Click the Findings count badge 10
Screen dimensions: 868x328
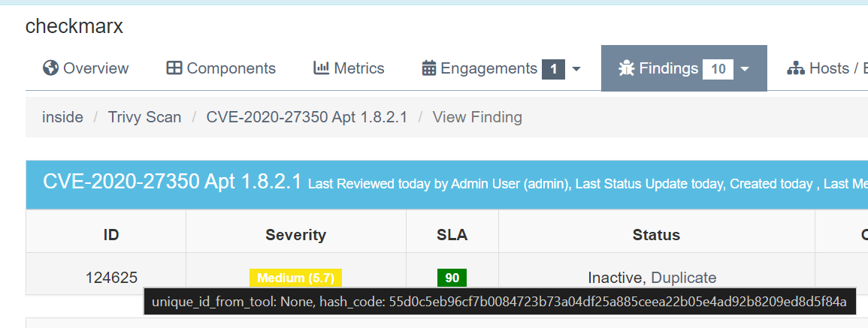click(718, 69)
